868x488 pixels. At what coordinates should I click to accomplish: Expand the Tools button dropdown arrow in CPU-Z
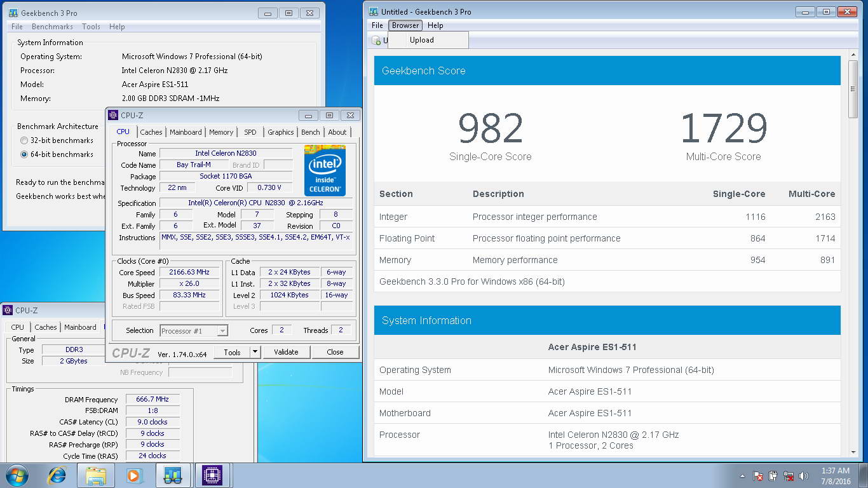[x=255, y=352]
